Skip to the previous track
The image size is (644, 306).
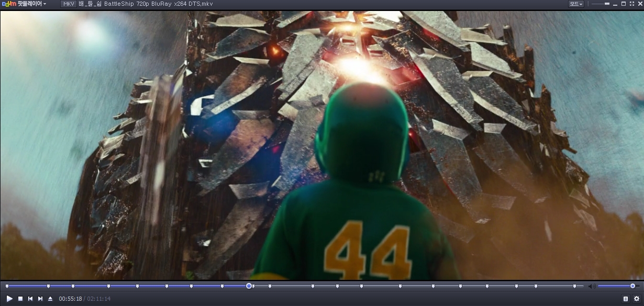click(x=30, y=299)
